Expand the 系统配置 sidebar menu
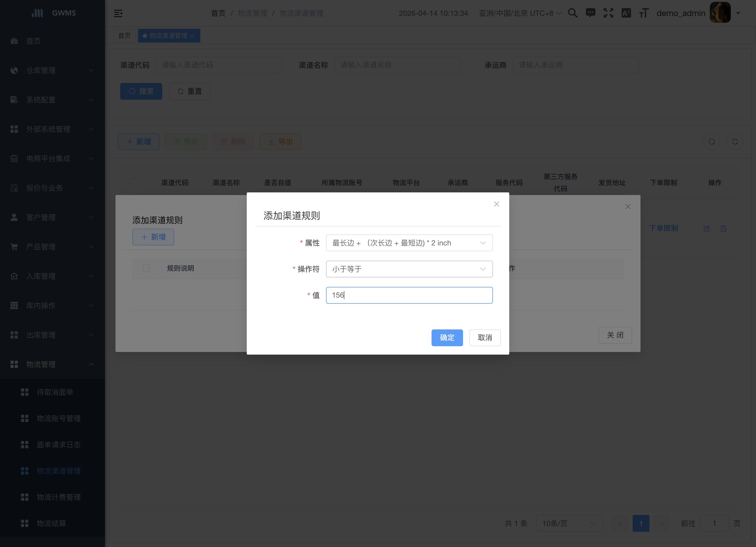The width and height of the screenshot is (756, 547). click(52, 100)
